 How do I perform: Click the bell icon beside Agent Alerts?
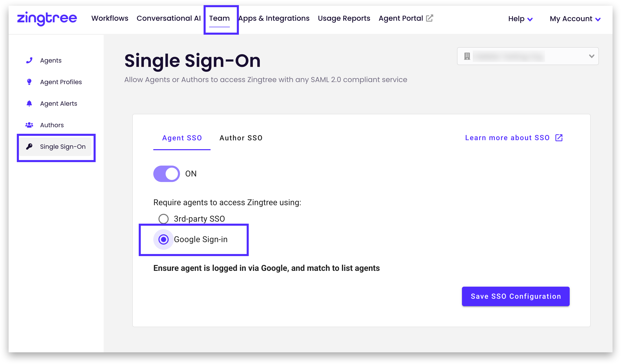(29, 103)
